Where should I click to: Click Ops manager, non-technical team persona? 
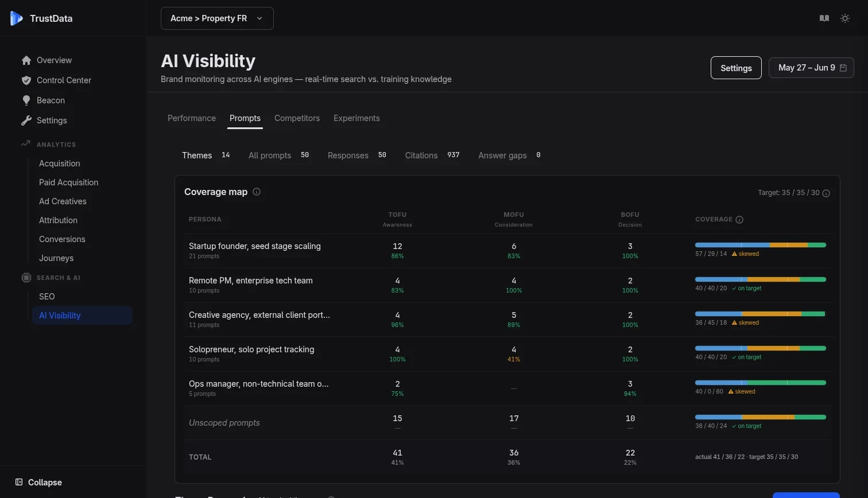[259, 384]
